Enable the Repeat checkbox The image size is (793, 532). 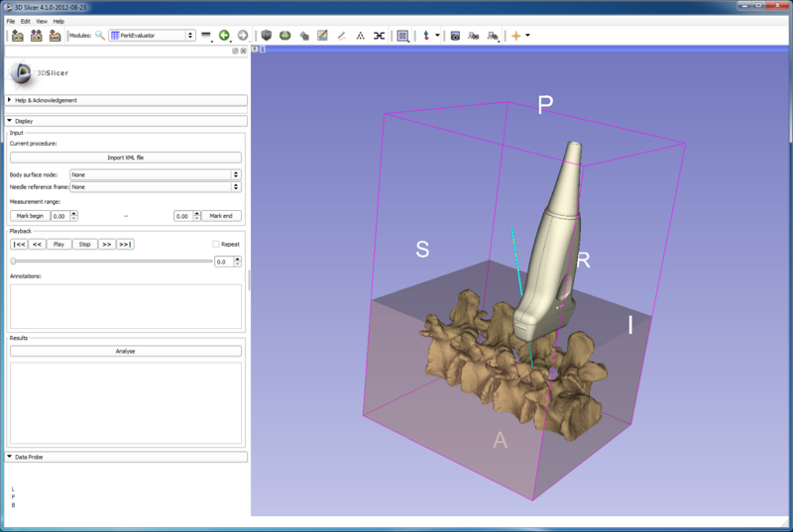click(216, 244)
